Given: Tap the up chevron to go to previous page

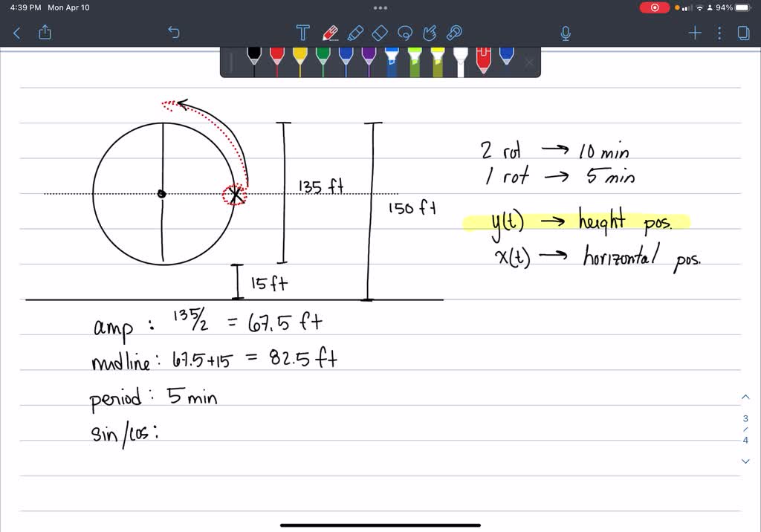Looking at the screenshot, I should click(x=745, y=397).
